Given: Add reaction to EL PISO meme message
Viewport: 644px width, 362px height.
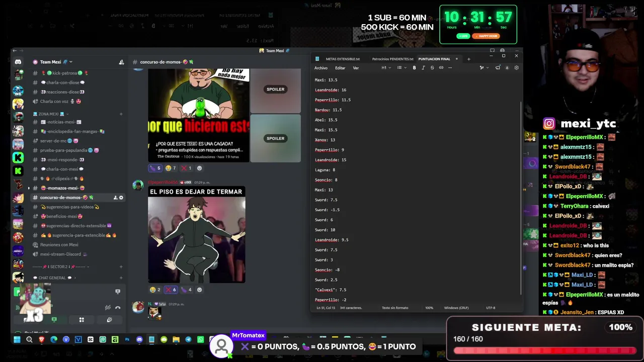Looking at the screenshot, I should tap(199, 290).
